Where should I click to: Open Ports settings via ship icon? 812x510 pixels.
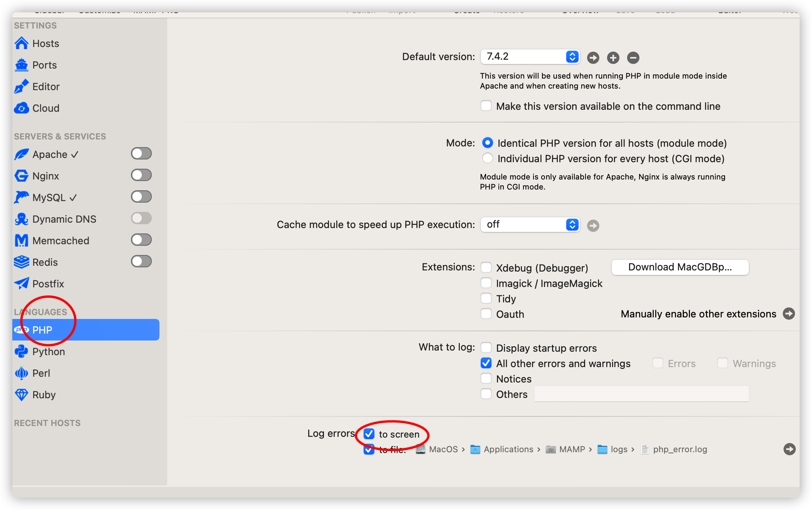[22, 65]
